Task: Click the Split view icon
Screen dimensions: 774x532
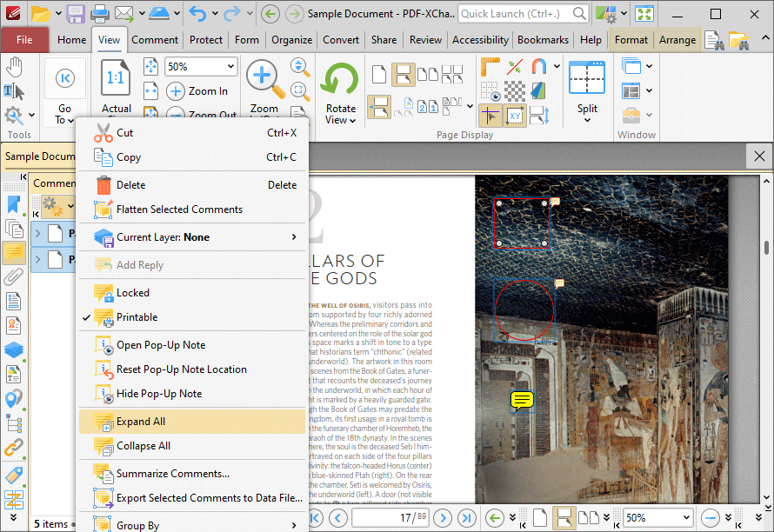Action: [x=586, y=78]
